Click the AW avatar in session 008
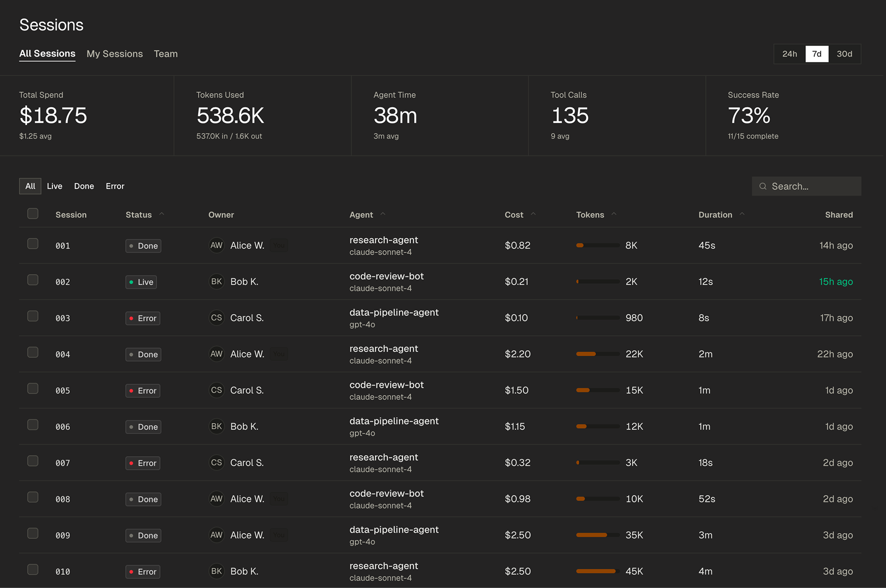The height and width of the screenshot is (588, 886). 216,499
